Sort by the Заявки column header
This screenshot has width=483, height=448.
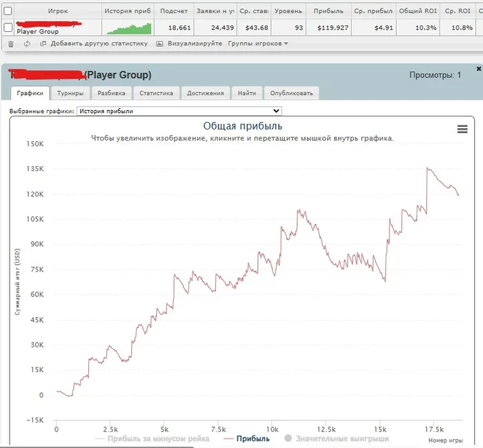point(215,11)
